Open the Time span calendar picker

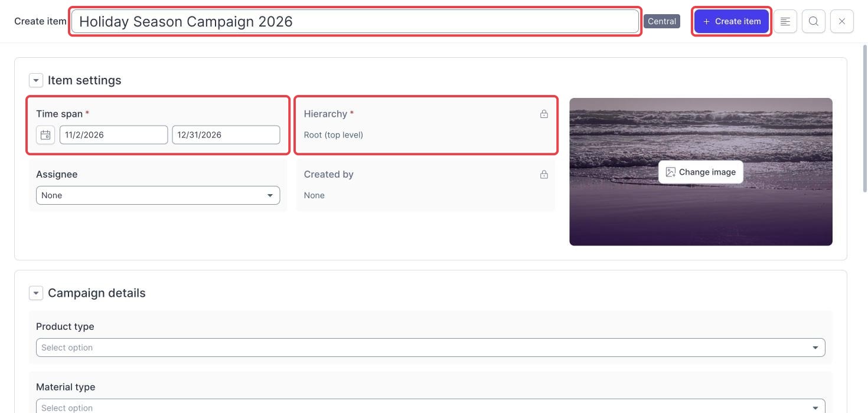[x=45, y=135]
